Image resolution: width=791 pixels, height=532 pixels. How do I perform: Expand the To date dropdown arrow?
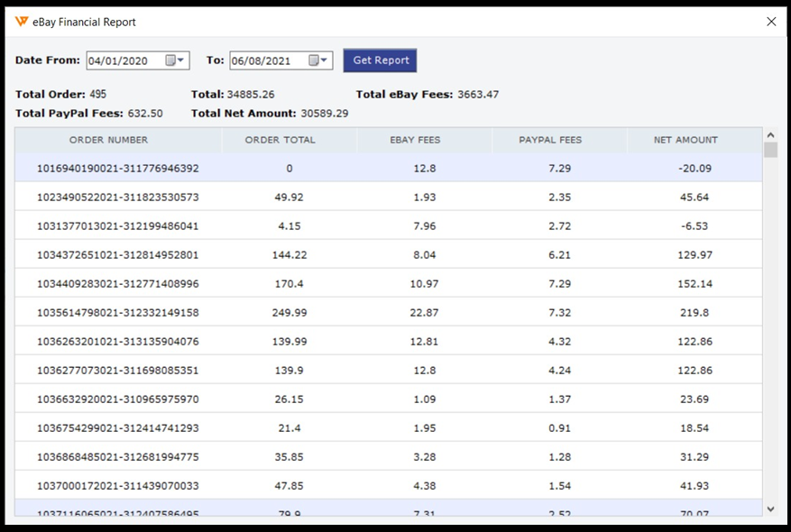(325, 60)
